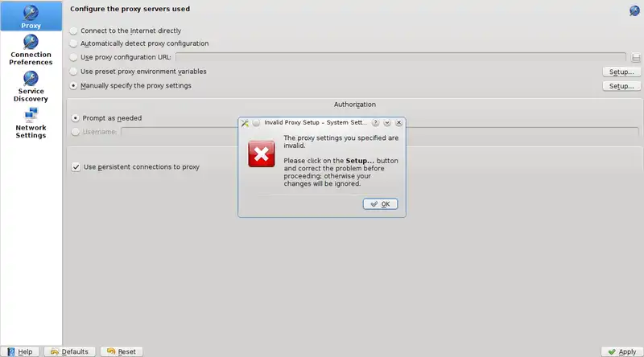Select the Username authorization radio button
The height and width of the screenshot is (357, 644).
[75, 132]
